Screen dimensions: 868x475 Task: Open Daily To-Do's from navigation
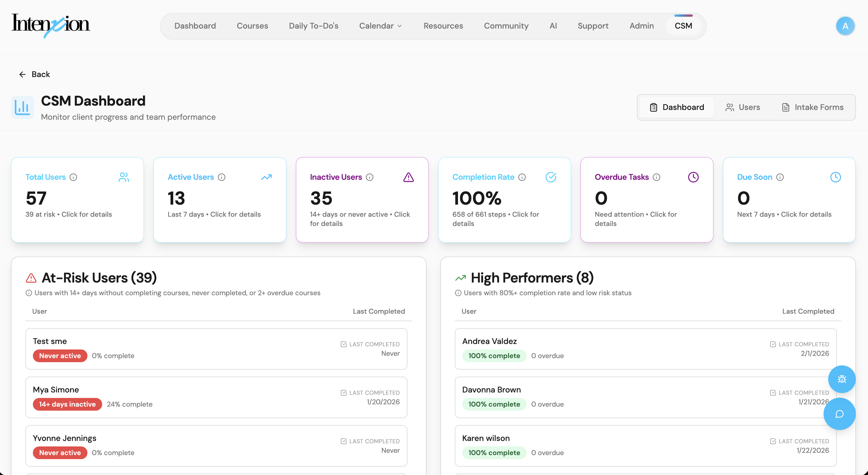click(313, 26)
